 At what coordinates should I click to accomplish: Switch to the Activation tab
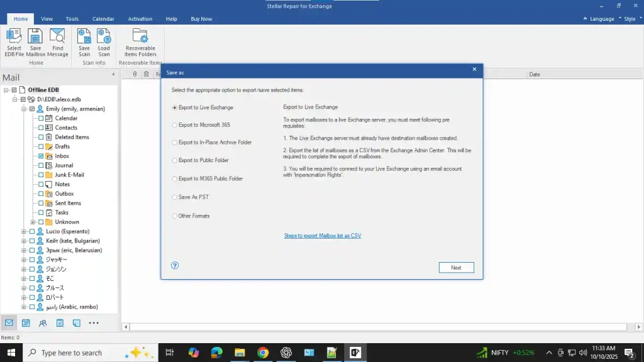[140, 19]
